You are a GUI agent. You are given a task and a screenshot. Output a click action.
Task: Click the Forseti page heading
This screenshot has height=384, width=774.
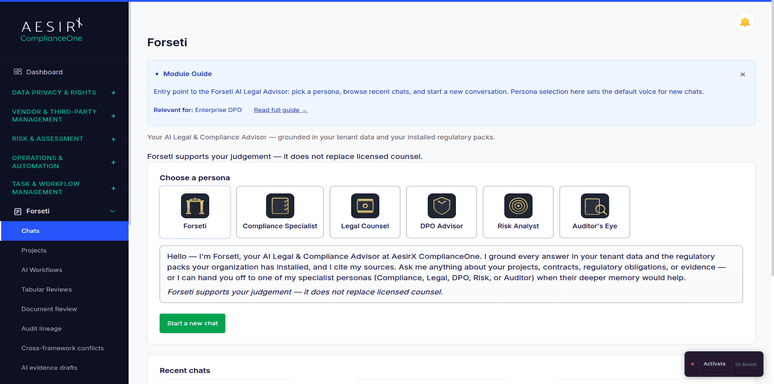coord(167,42)
